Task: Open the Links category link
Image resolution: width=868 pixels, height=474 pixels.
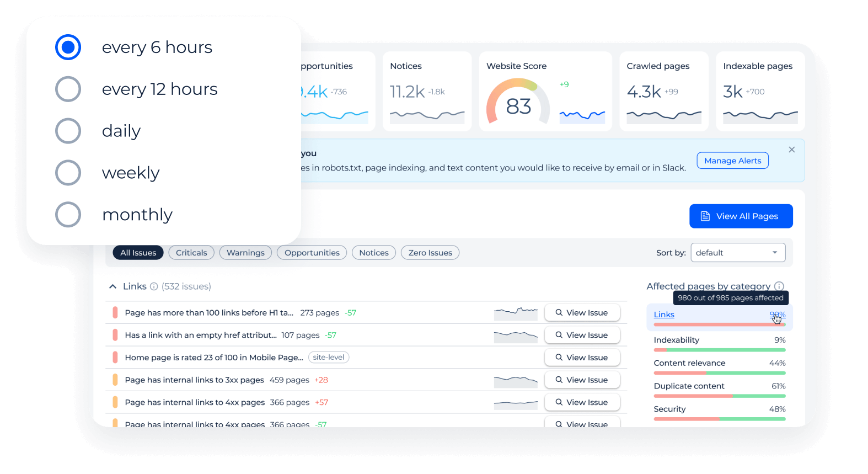Action: tap(664, 315)
